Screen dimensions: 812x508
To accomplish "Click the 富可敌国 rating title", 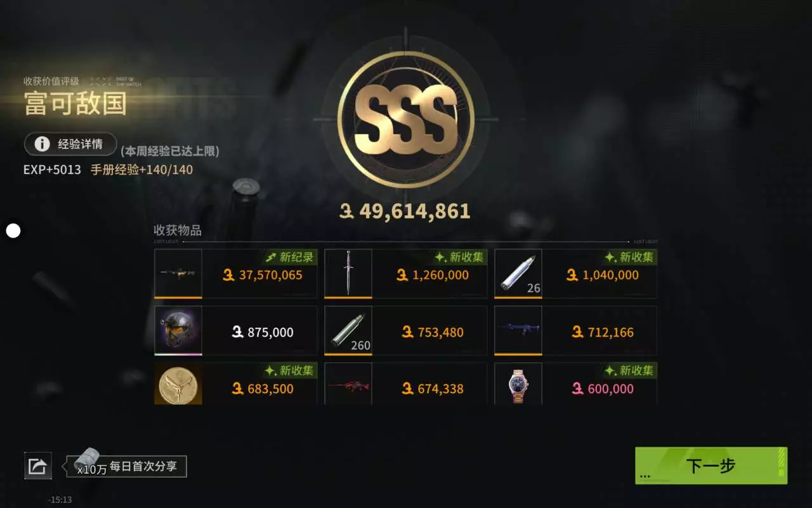I will (x=75, y=104).
